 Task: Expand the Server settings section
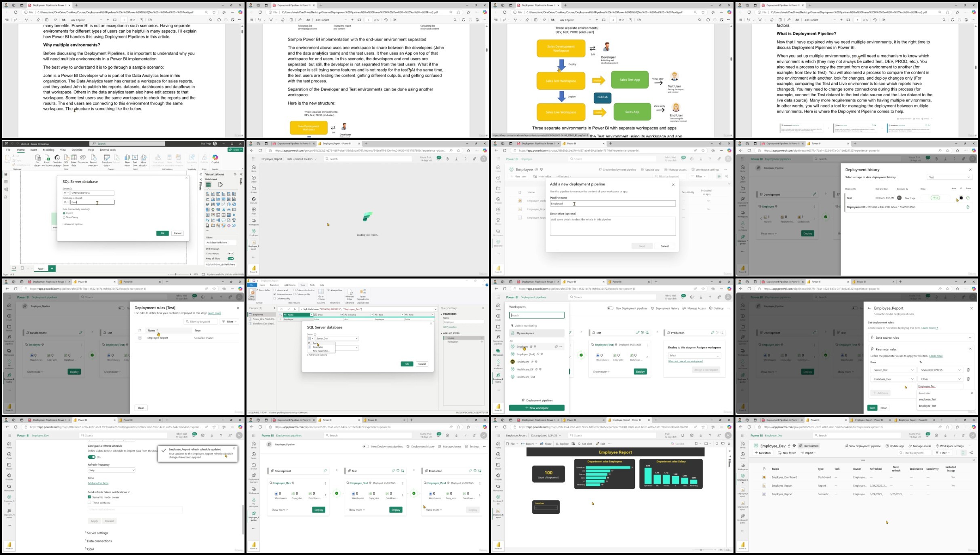[97, 533]
